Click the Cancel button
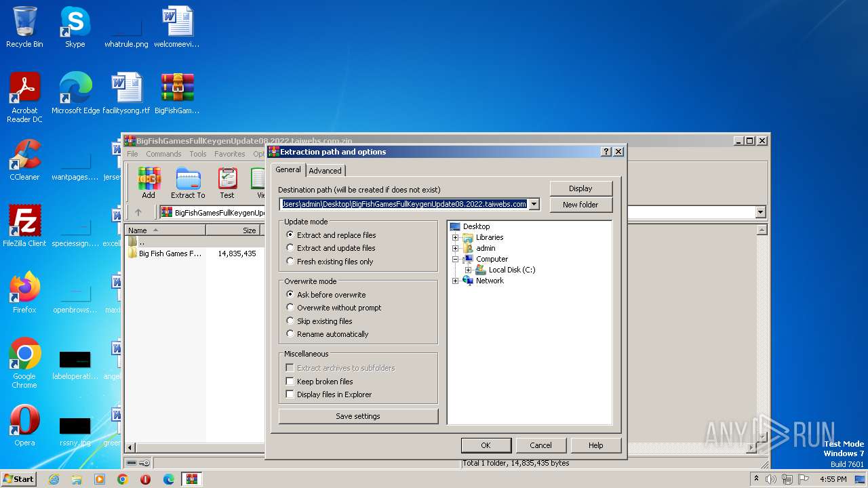 coord(540,445)
